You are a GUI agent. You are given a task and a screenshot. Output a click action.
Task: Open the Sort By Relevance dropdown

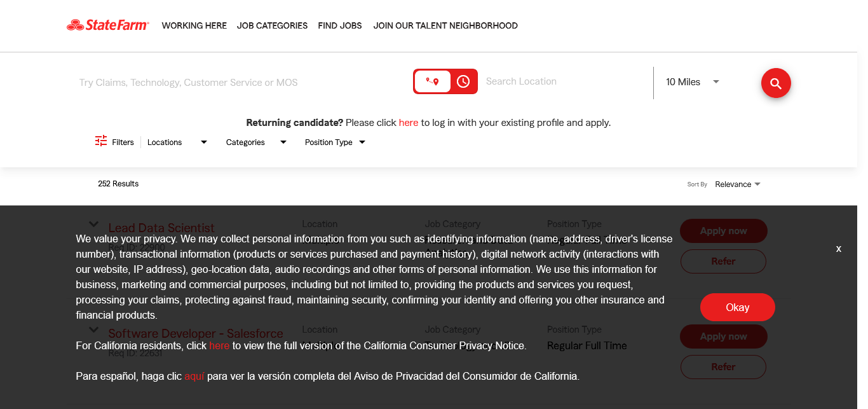tap(737, 184)
